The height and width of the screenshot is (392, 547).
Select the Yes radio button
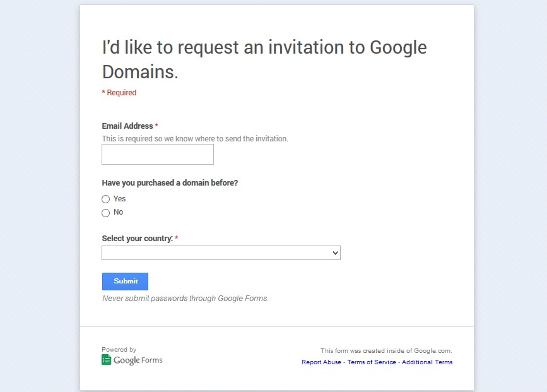click(x=106, y=199)
